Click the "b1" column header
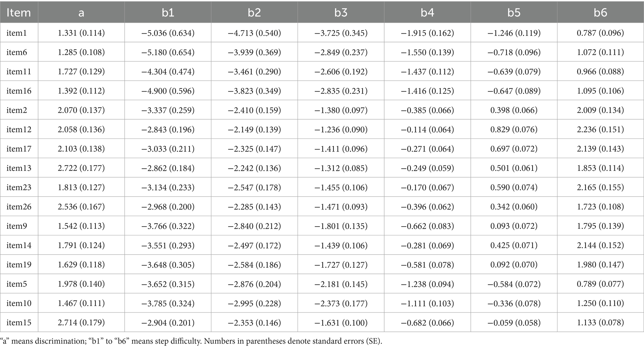644x348 pixels. tap(168, 12)
